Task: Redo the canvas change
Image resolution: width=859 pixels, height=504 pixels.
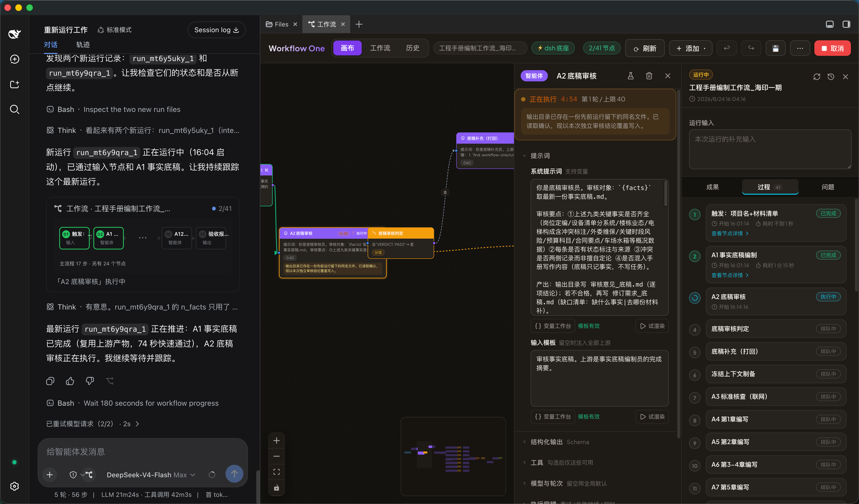Action: (751, 48)
